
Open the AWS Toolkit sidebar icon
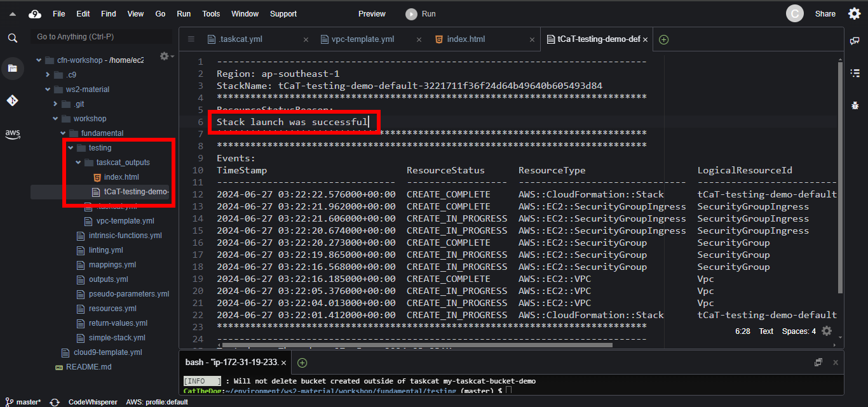(13, 134)
